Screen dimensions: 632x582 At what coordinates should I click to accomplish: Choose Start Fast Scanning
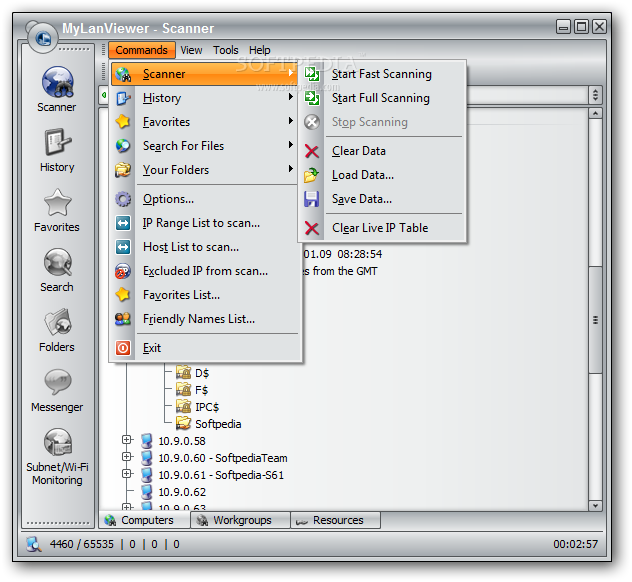pos(382,74)
